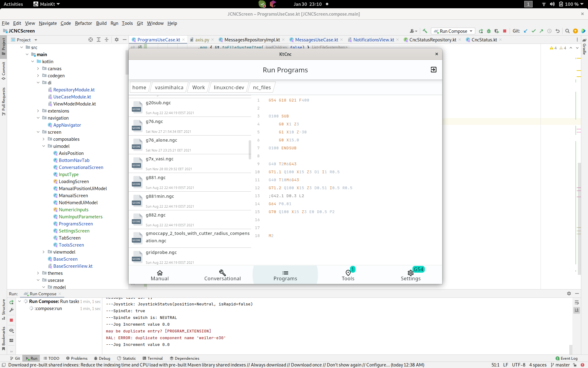Open the Manual tab in KtCnc
Image resolution: width=588 pixels, height=368 pixels.
(160, 275)
